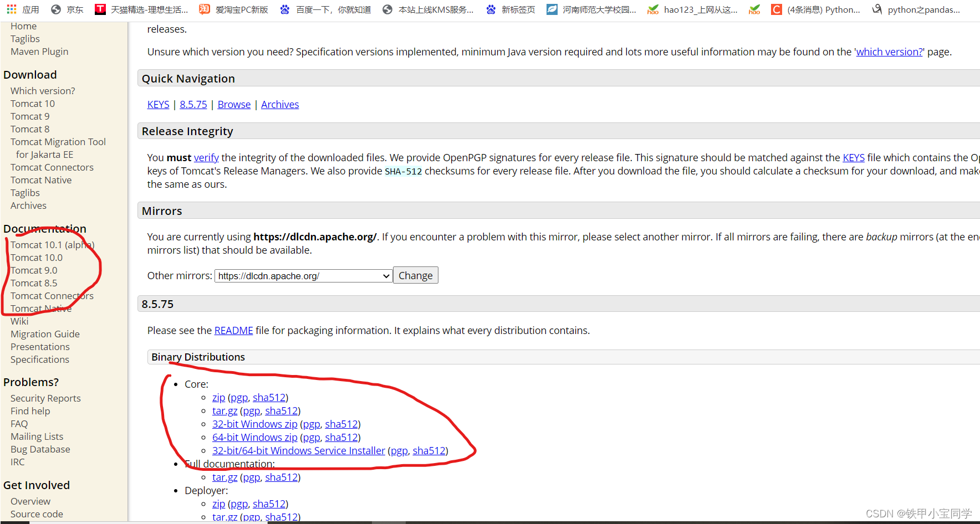
Task: Open the 'which version?' page link
Action: click(890, 52)
